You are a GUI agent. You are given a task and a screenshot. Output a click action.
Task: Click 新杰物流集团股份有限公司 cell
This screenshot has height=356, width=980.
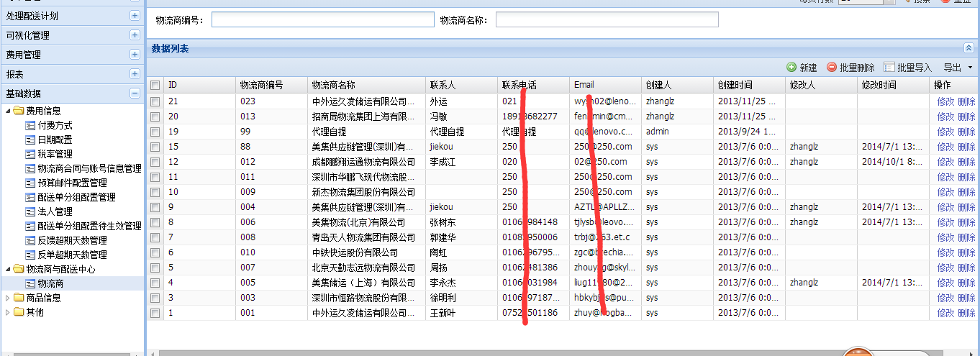pos(363,192)
